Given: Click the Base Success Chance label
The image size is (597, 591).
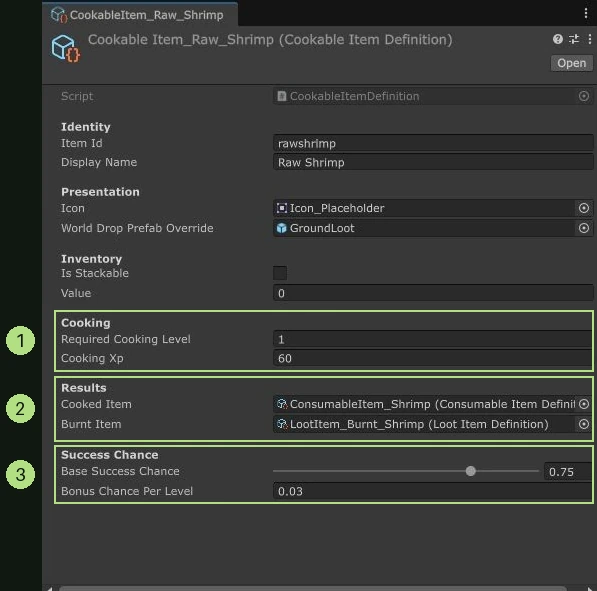Looking at the screenshot, I should pyautogui.click(x=120, y=471).
